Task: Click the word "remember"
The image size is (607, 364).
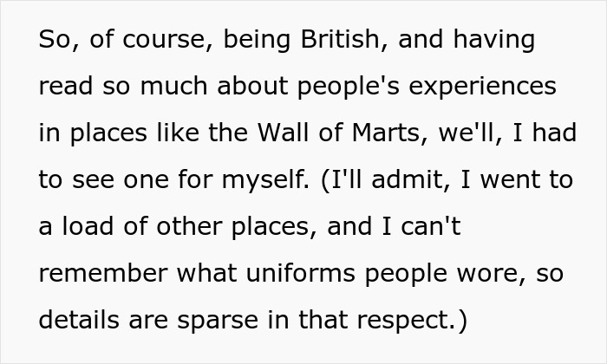Action: (101, 274)
